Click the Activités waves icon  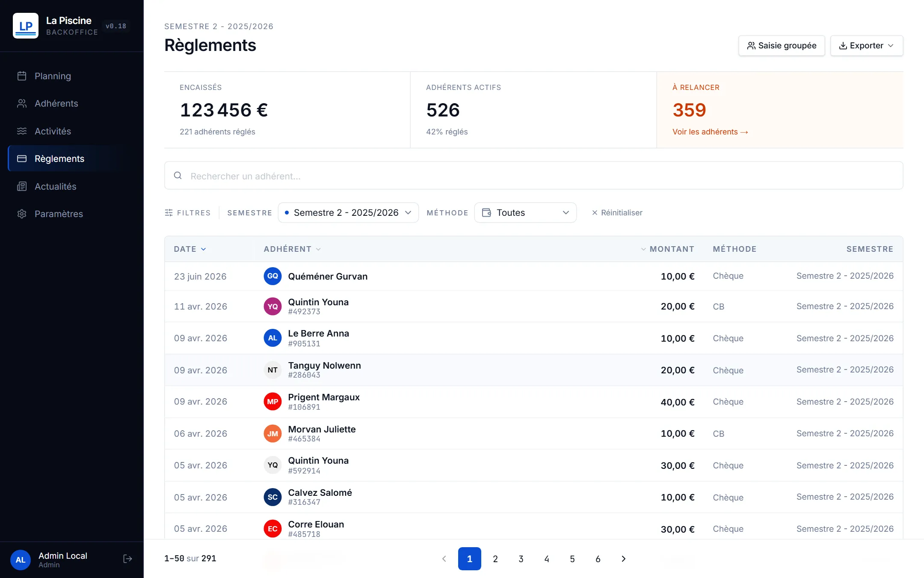pyautogui.click(x=22, y=131)
